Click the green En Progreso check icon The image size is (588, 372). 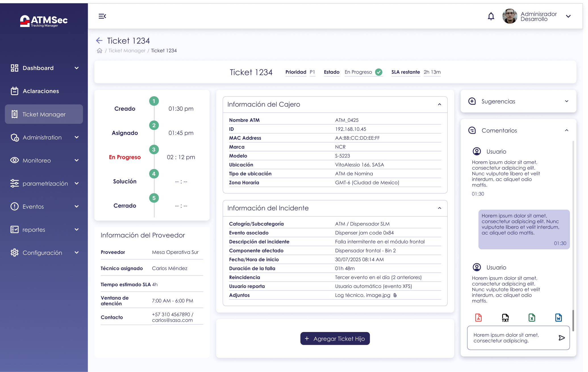click(x=379, y=72)
